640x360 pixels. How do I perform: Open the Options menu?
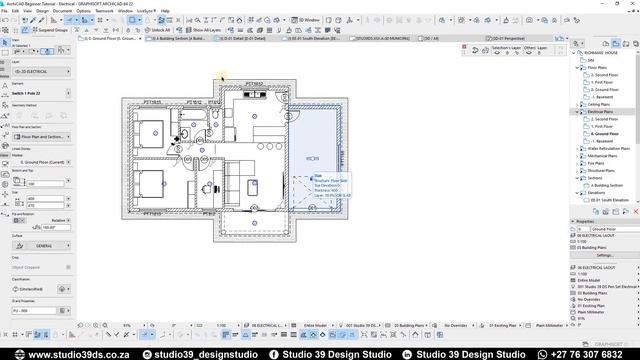tap(83, 11)
